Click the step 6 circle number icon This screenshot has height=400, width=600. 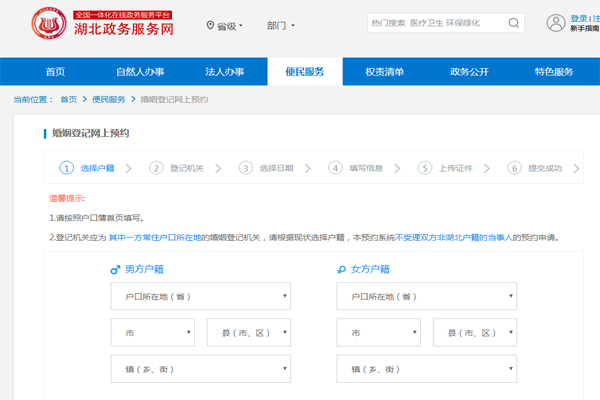tap(514, 168)
